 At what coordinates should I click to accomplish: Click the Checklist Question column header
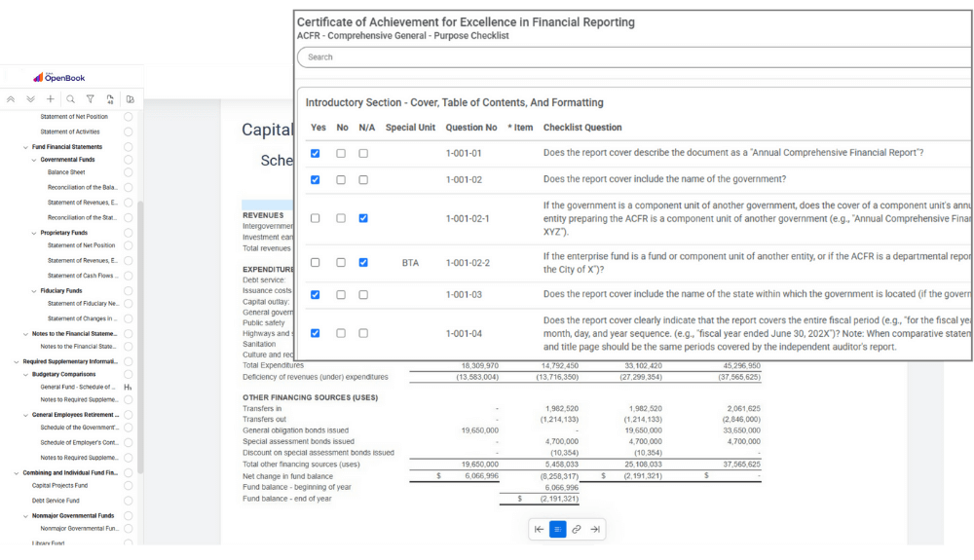coord(582,128)
